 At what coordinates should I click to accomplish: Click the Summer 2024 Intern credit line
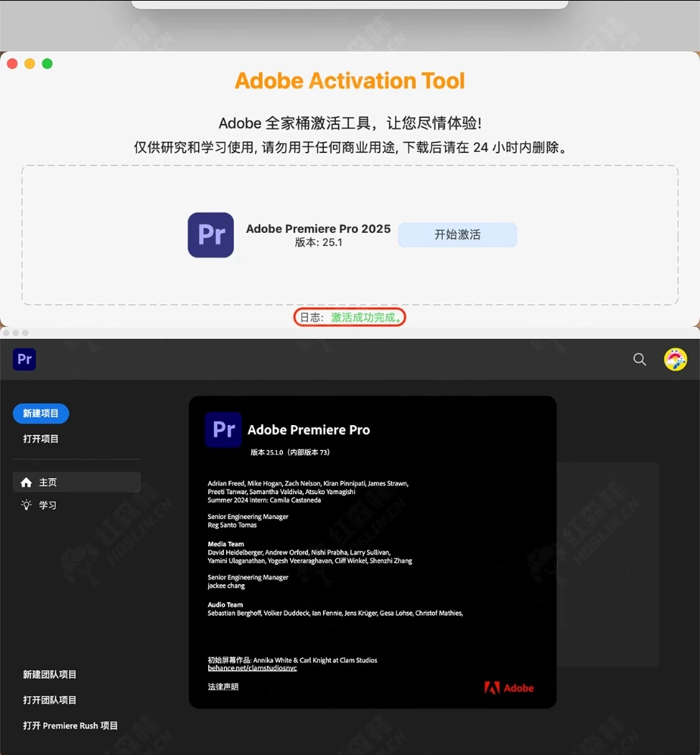pyautogui.click(x=264, y=500)
